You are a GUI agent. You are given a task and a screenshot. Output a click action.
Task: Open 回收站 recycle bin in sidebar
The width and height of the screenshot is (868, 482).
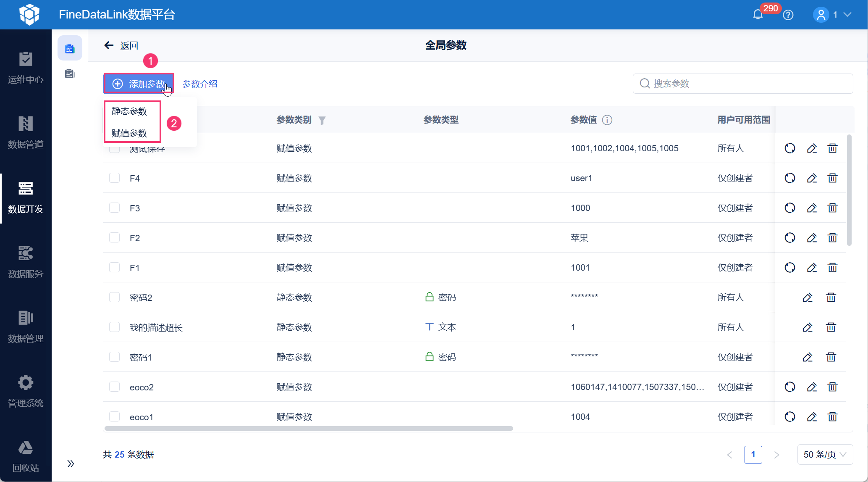point(26,456)
